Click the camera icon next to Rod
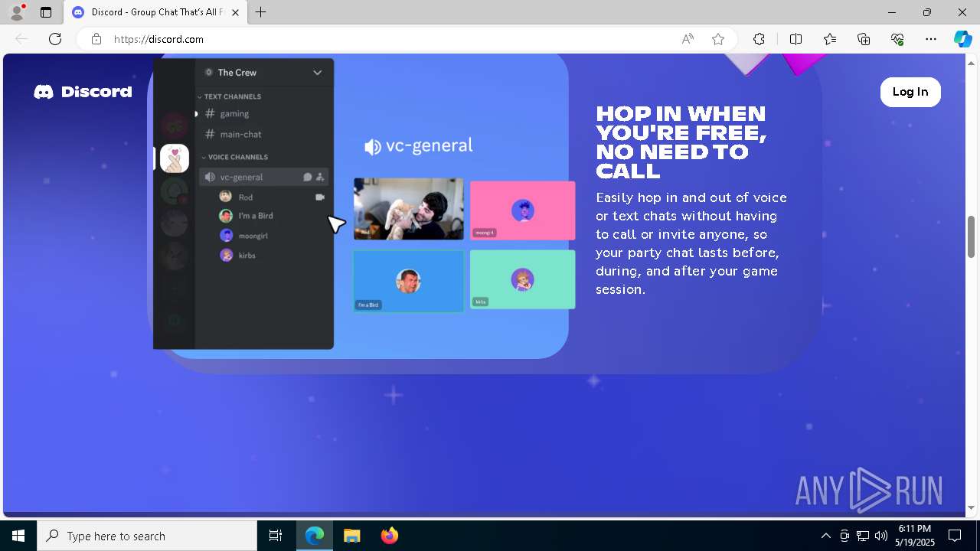Viewport: 980px width, 551px height. click(x=320, y=197)
